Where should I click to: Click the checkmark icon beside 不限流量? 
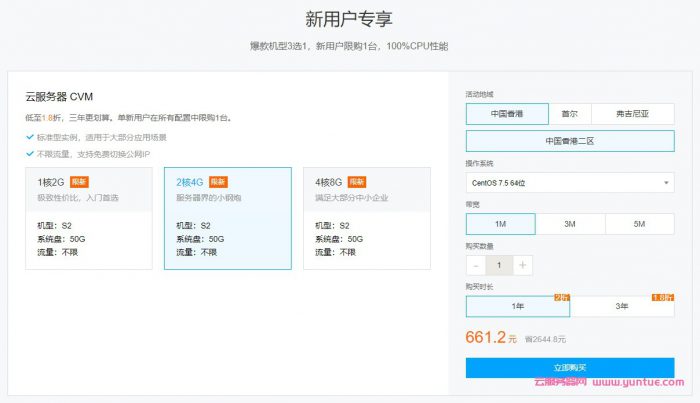[29, 153]
